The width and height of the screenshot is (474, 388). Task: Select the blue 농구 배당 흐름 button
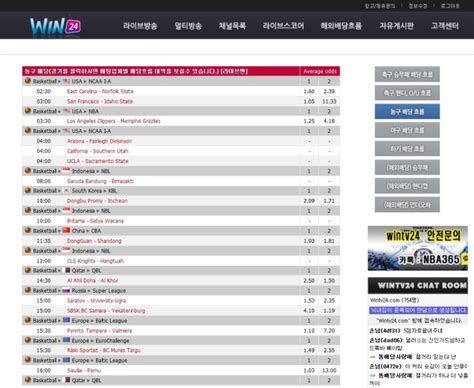click(x=407, y=112)
